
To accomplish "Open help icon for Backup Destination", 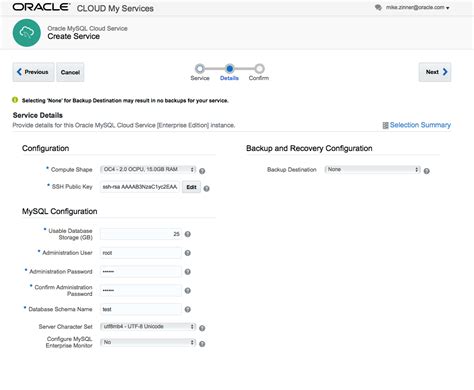I will point(426,171).
